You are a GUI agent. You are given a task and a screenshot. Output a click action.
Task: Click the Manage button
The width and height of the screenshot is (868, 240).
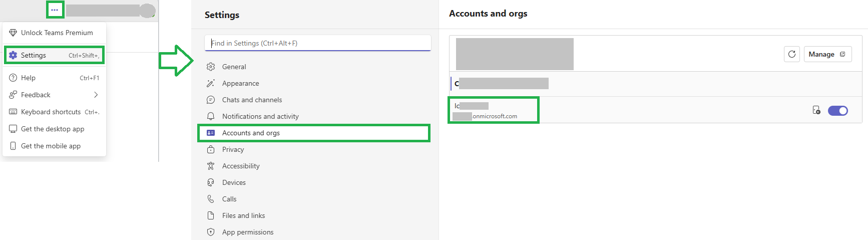[x=827, y=54]
